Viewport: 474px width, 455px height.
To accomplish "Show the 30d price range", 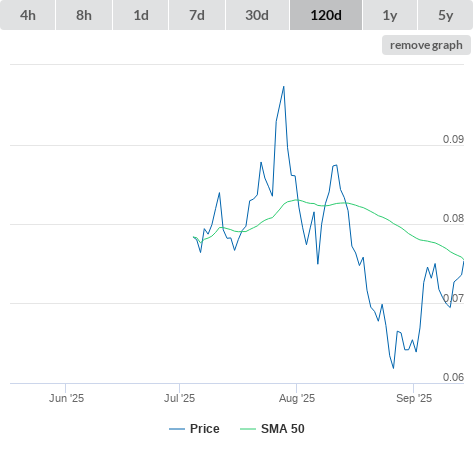I will [257, 15].
